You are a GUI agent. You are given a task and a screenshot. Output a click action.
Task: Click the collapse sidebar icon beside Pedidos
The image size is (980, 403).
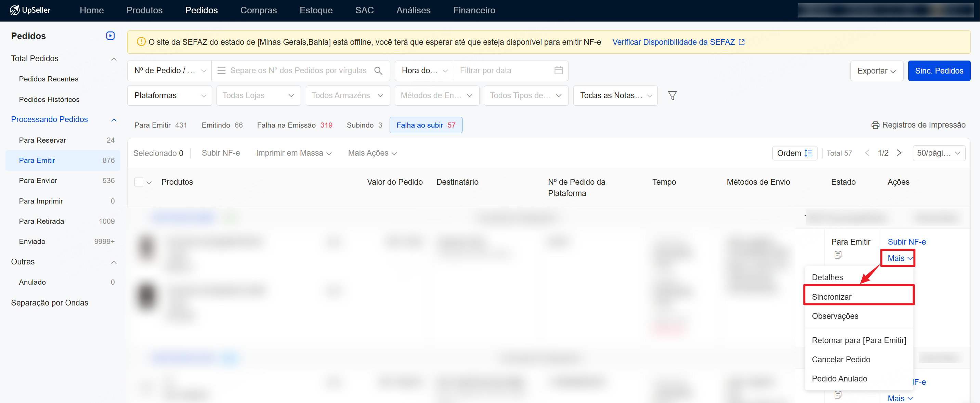click(x=110, y=36)
